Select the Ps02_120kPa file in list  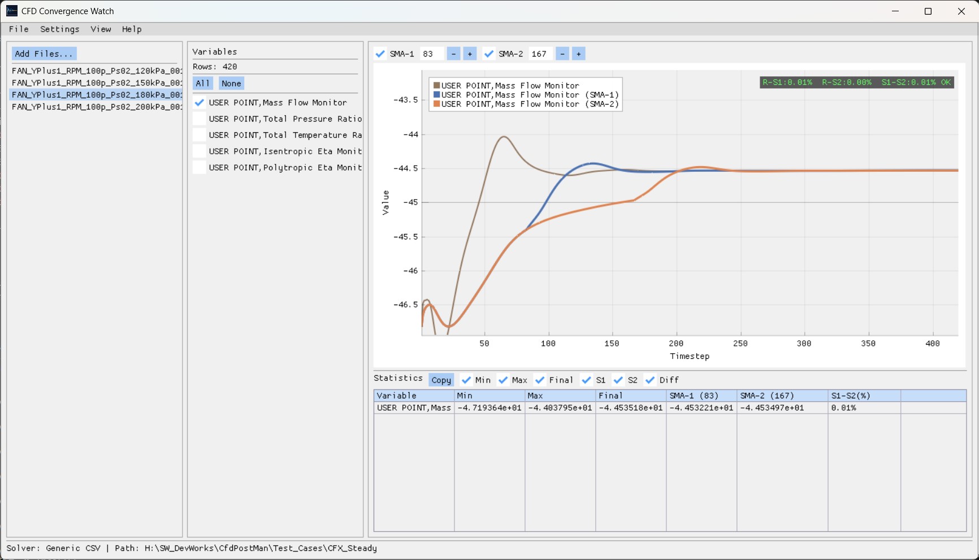pyautogui.click(x=96, y=71)
